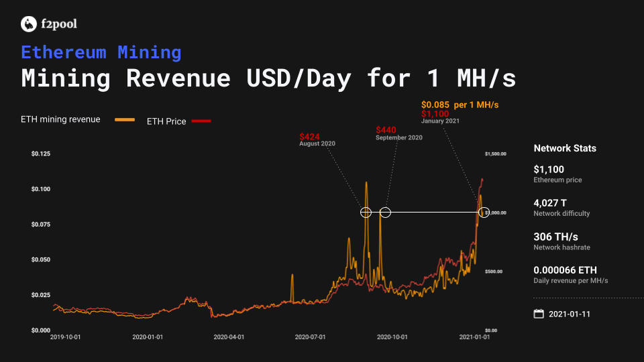Click the September 2020 circle marker on chart
The image size is (644, 362).
(x=385, y=213)
